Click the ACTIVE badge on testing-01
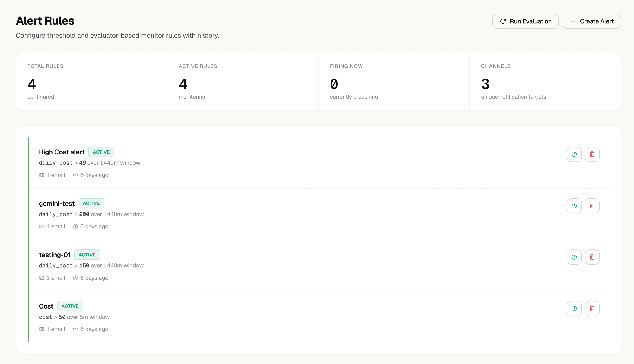The image size is (634, 364). [x=87, y=255]
